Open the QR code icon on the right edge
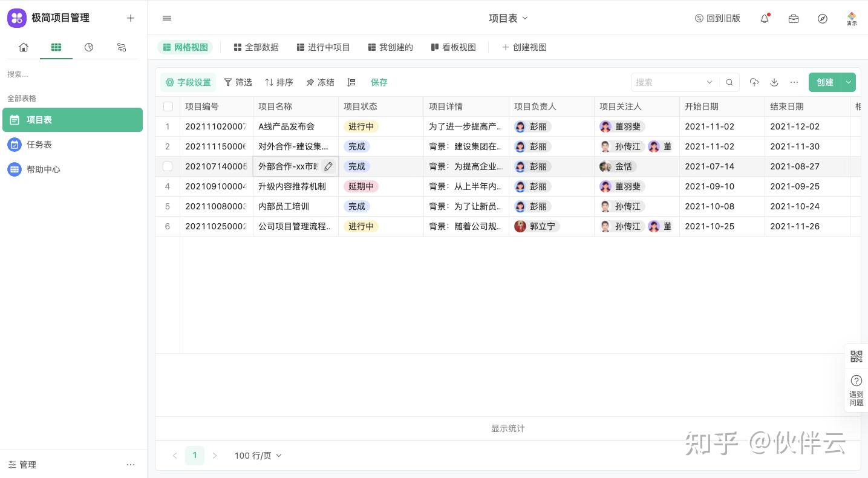The image size is (868, 478). tap(856, 356)
